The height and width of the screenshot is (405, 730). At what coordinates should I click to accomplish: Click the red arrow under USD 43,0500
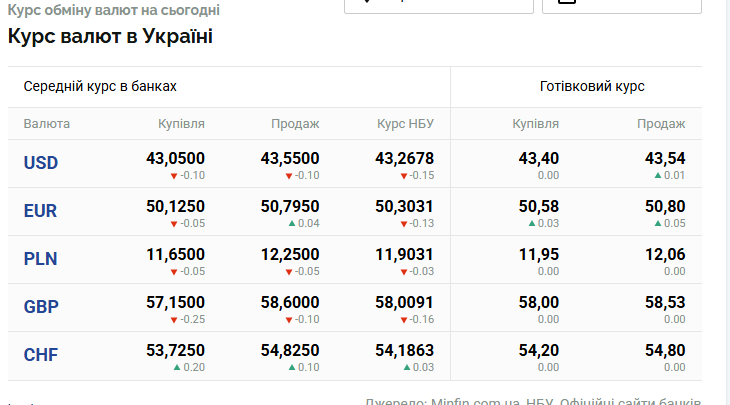pyautogui.click(x=174, y=176)
